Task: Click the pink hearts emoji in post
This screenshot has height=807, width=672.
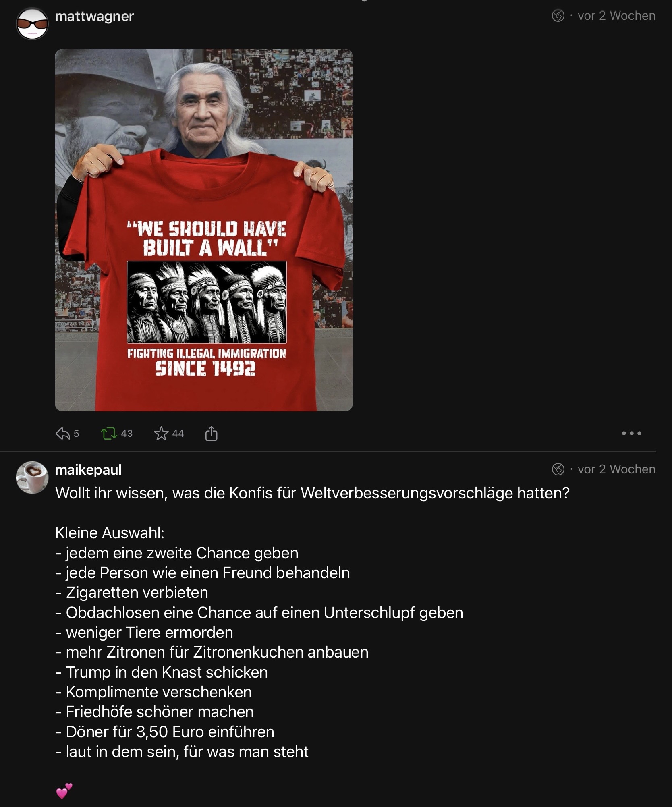Action: click(x=64, y=791)
